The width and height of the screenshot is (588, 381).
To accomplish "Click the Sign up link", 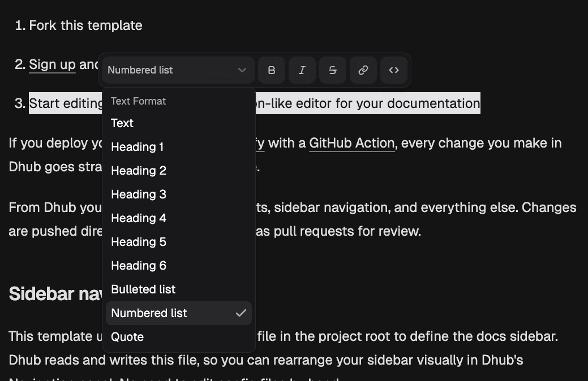I will tap(51, 64).
